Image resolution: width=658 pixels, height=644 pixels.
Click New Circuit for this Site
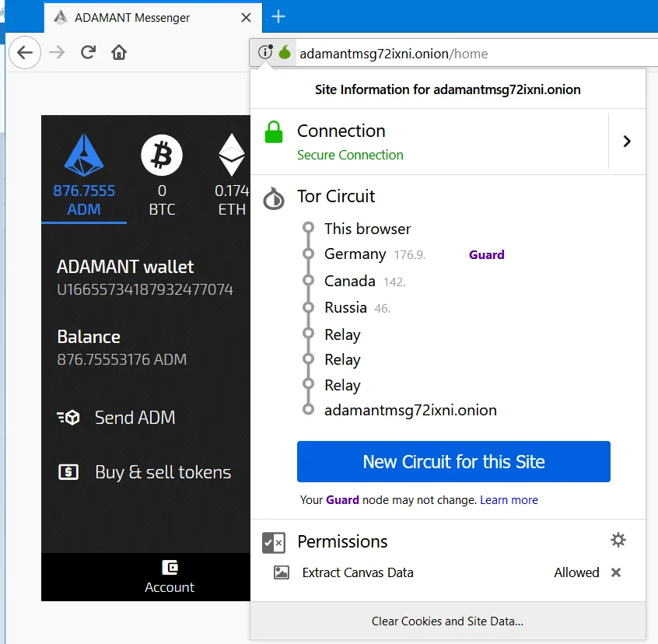(x=453, y=461)
